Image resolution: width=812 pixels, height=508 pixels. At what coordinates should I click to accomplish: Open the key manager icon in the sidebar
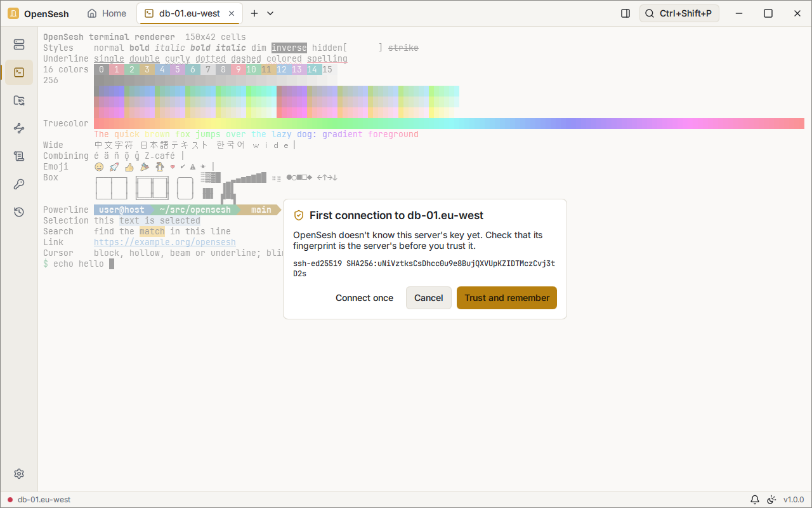pyautogui.click(x=19, y=184)
